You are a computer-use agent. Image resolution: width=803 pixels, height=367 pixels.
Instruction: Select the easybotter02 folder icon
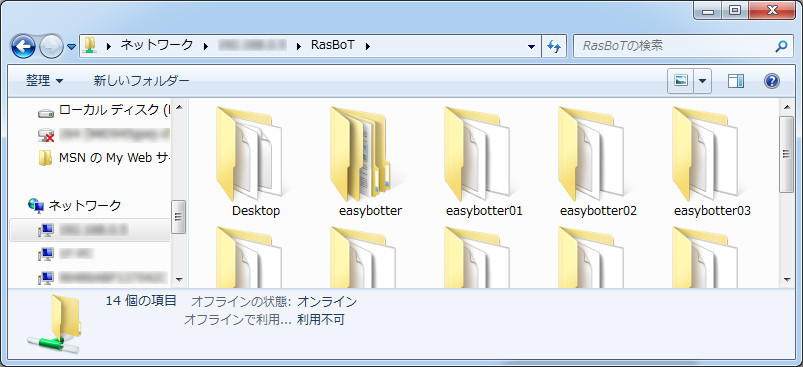click(591, 153)
